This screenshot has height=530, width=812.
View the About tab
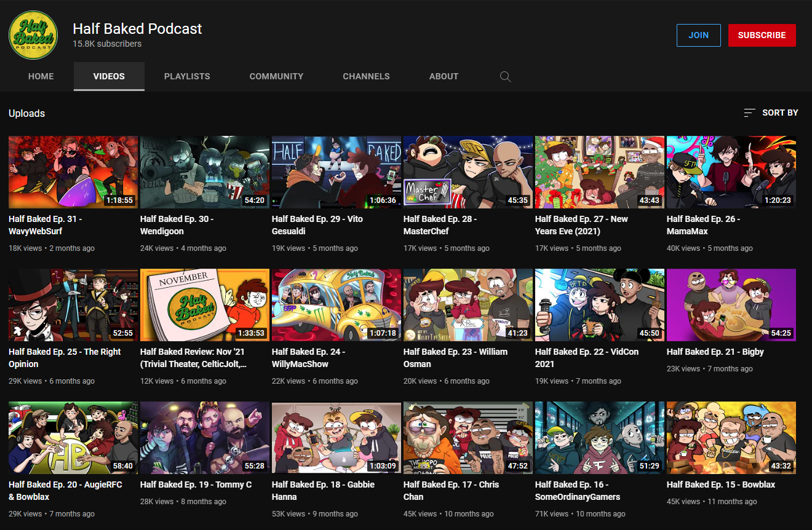[x=444, y=76]
